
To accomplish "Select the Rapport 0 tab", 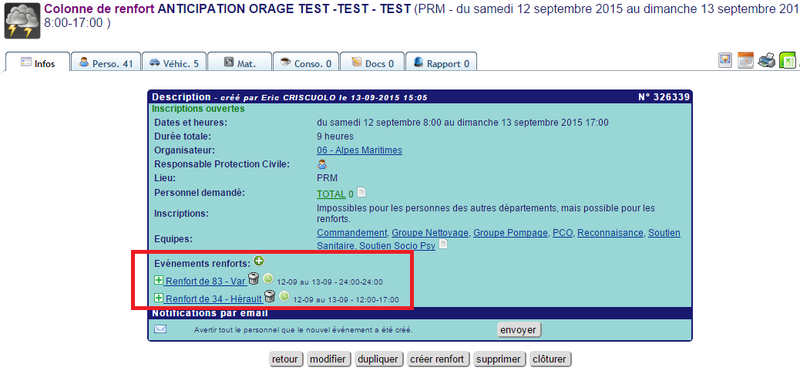I will [441, 62].
